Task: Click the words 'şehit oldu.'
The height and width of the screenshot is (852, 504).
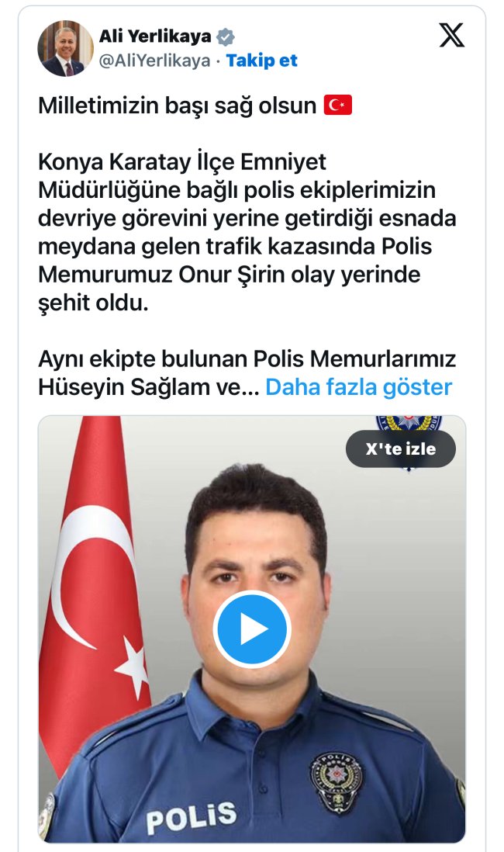Action: tap(93, 303)
